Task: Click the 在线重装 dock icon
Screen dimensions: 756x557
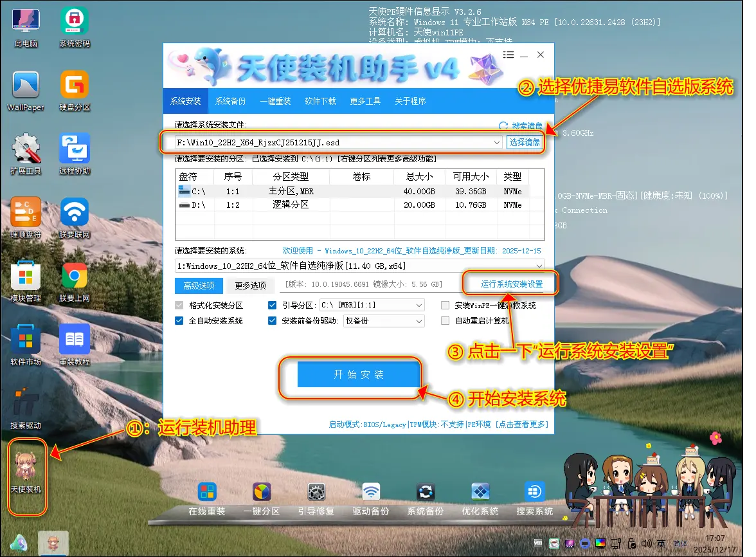Action: coord(207,498)
